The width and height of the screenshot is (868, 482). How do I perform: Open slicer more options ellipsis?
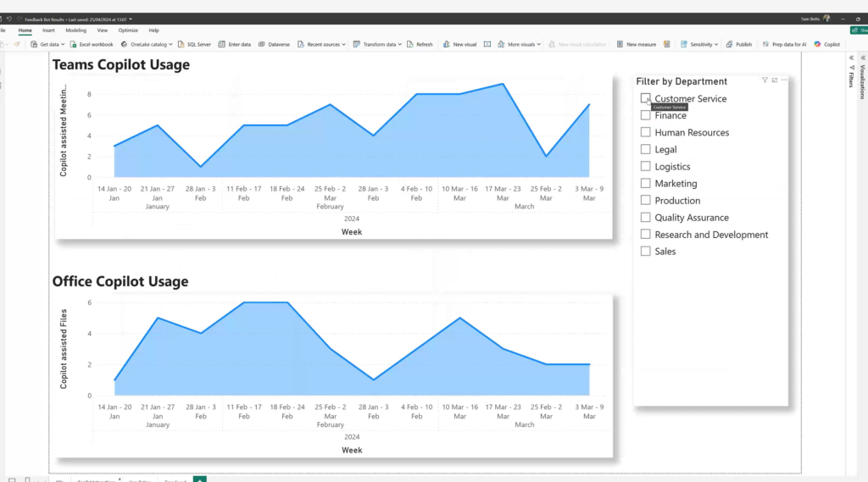[x=784, y=80]
